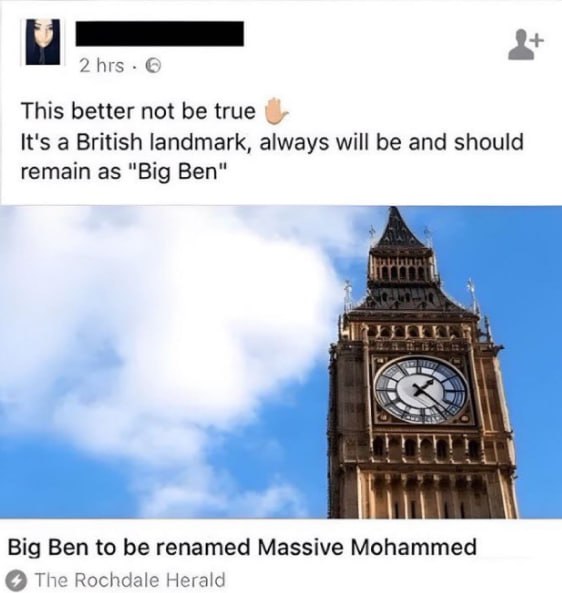The width and height of the screenshot is (562, 593).
Task: Open The Rochdale Herald source link
Action: coord(130,579)
